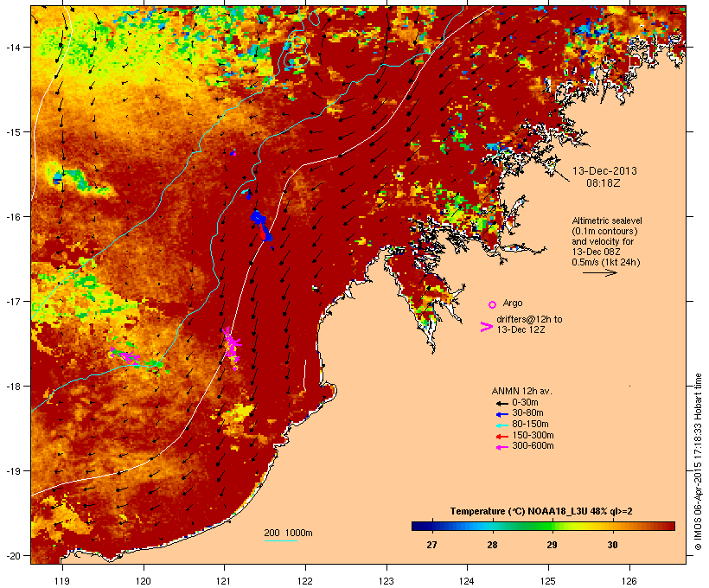Click the blue 30-80m legend arrow
The width and height of the screenshot is (709, 588).
[x=501, y=414]
